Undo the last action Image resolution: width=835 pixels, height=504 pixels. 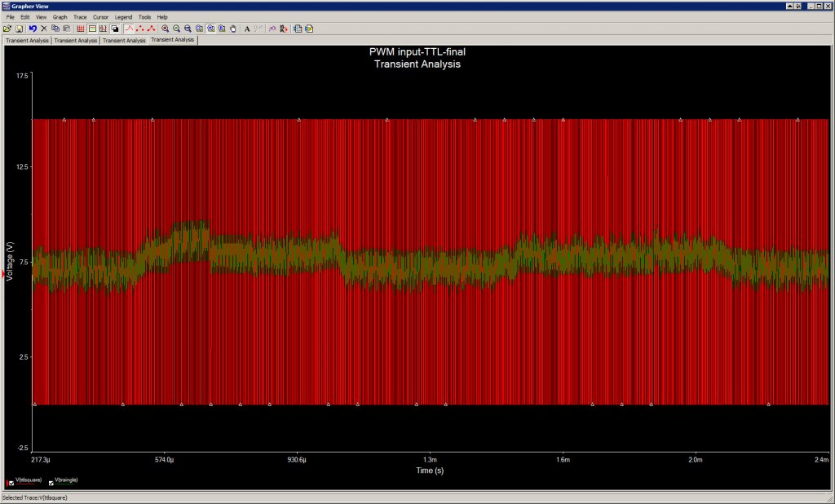pyautogui.click(x=33, y=29)
